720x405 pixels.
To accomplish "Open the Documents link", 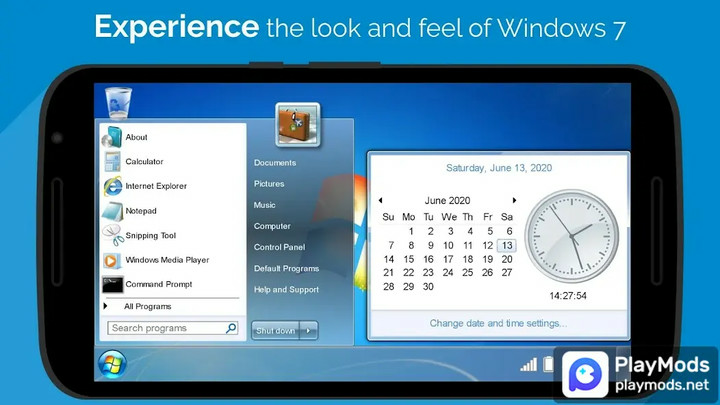I will tap(275, 163).
